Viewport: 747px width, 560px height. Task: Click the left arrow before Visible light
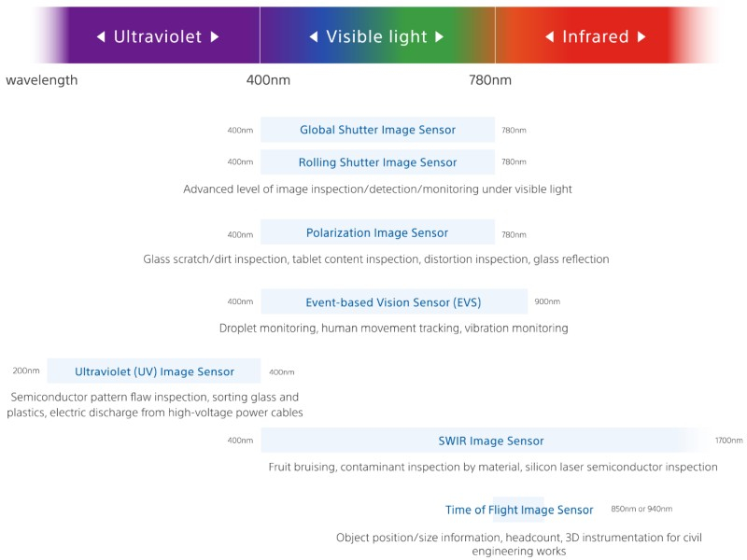314,36
